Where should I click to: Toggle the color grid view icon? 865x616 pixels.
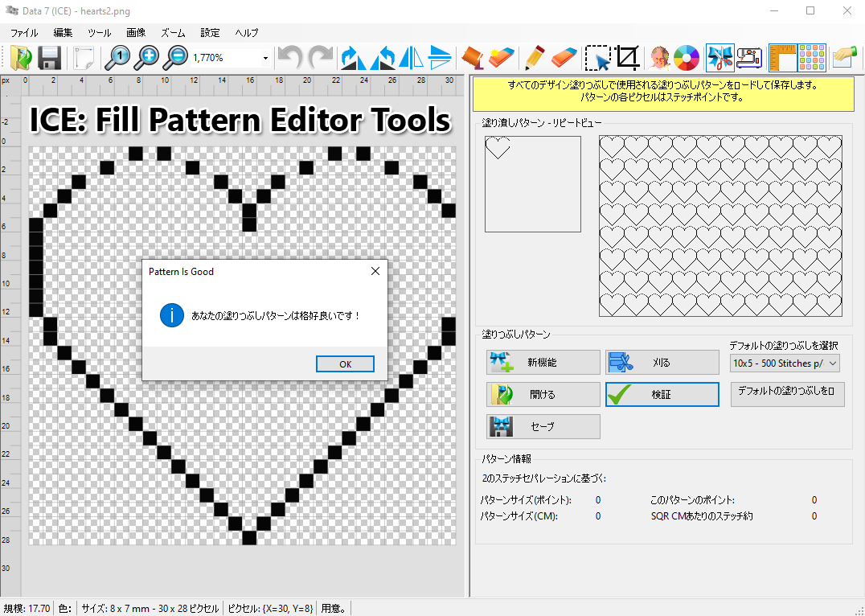pos(813,58)
